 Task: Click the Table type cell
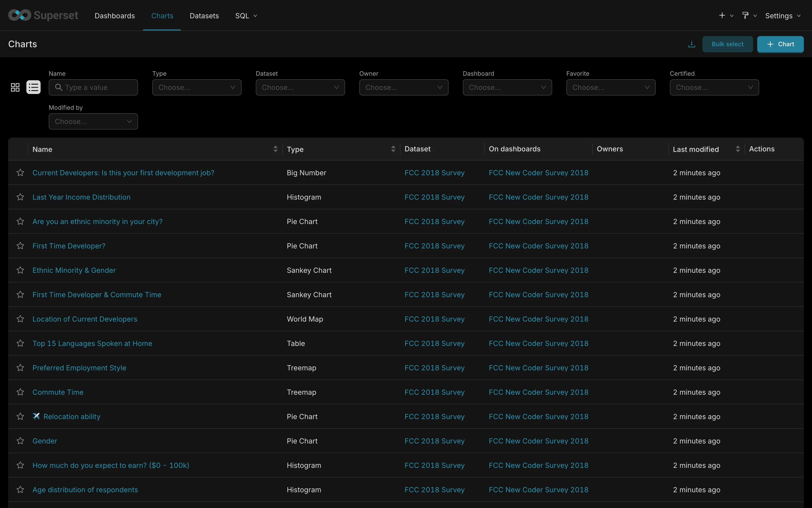tap(296, 343)
